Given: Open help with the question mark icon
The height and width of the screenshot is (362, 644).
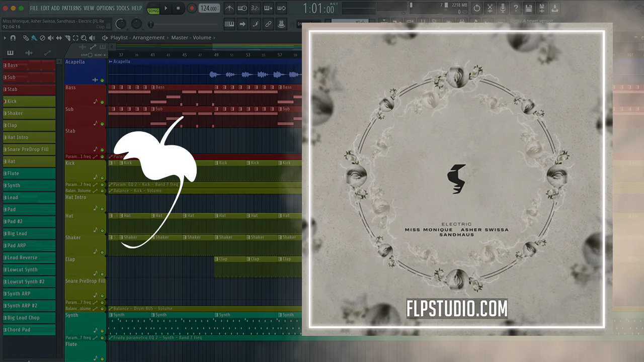Looking at the screenshot, I should pyautogui.click(x=516, y=9).
